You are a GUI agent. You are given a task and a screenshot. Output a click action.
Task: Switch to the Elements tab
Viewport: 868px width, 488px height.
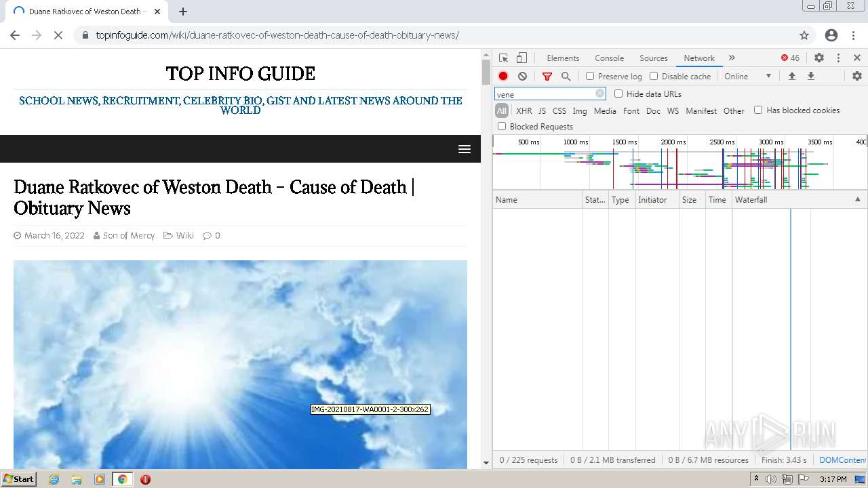pyautogui.click(x=563, y=58)
